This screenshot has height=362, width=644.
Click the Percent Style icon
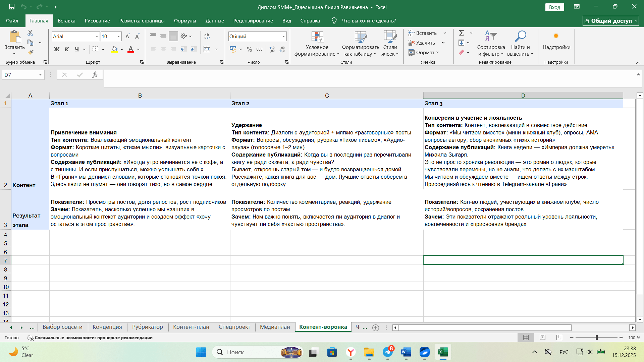(x=249, y=49)
